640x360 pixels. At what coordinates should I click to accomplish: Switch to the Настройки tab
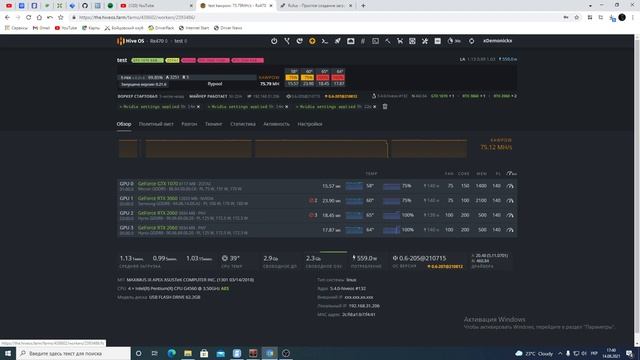pyautogui.click(x=310, y=124)
